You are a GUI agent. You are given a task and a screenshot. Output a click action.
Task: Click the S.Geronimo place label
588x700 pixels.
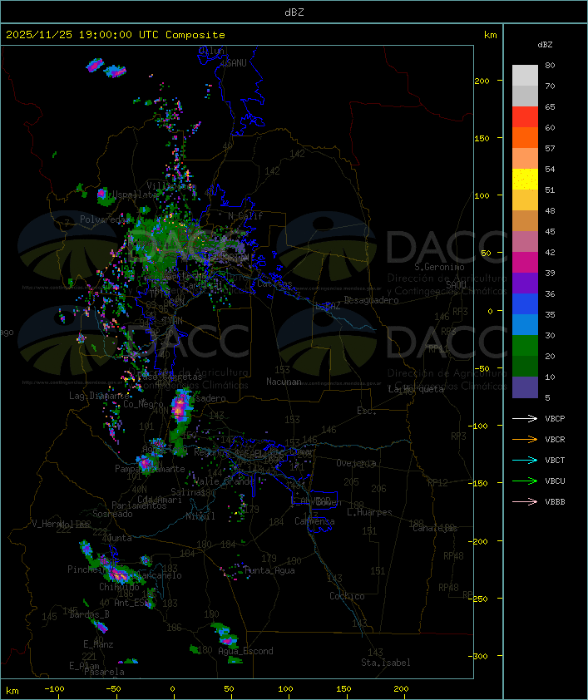pyautogui.click(x=439, y=267)
